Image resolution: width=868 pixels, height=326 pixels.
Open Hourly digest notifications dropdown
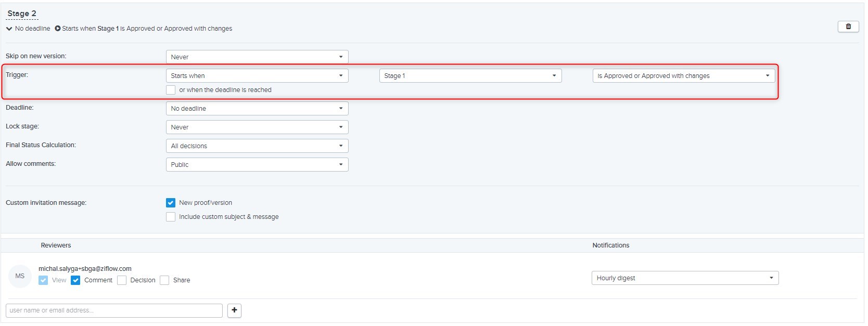[x=684, y=278]
